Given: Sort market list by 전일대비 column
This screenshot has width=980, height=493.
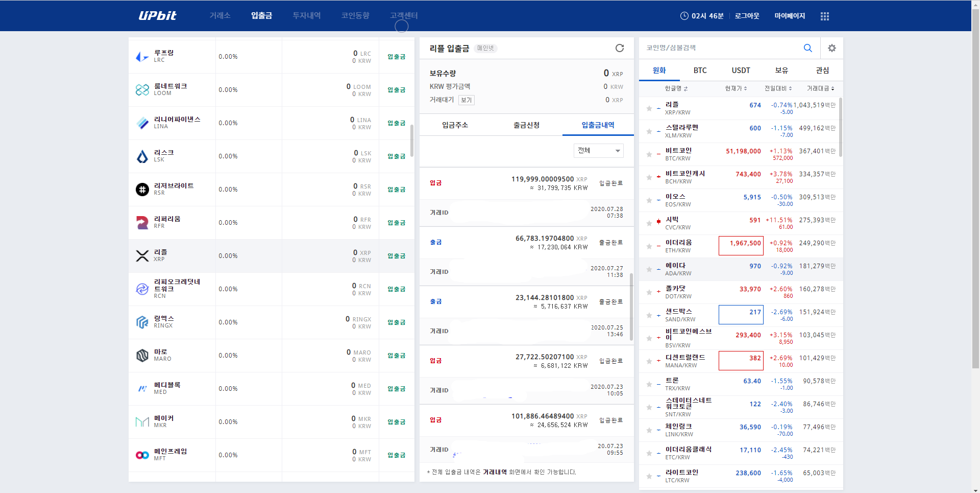Looking at the screenshot, I should [x=778, y=89].
